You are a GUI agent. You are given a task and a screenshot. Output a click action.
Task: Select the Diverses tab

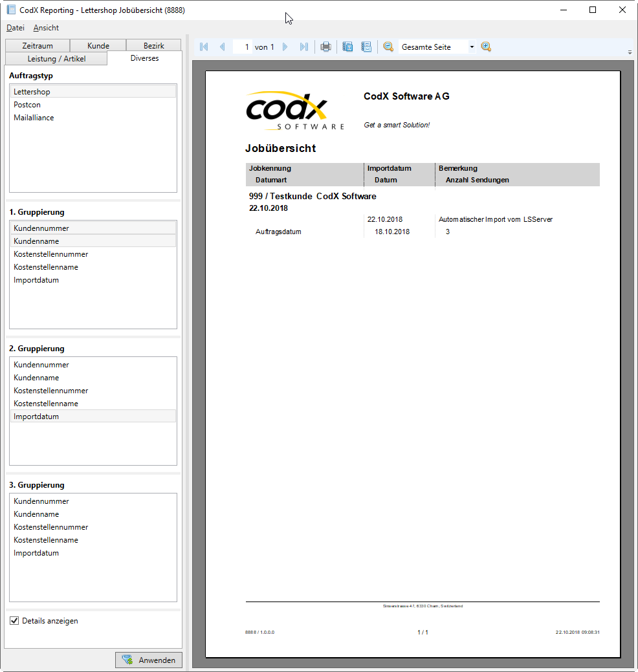pyautogui.click(x=144, y=58)
